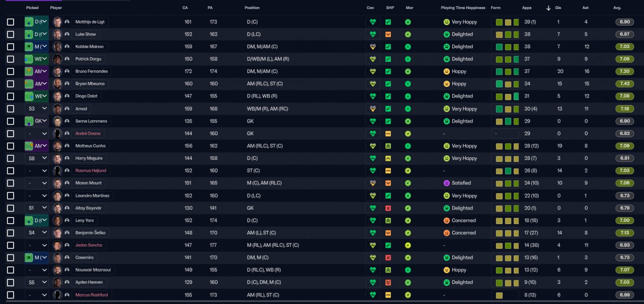644x304 pixels.
Task: Tick the checkbox for Matthijs de Ligt
Action: [11, 22]
